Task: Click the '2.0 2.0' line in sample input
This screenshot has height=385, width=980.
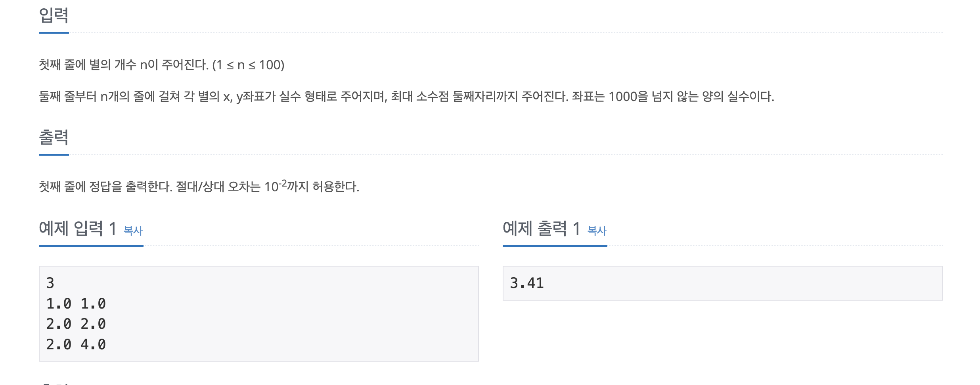Action: coord(76,324)
